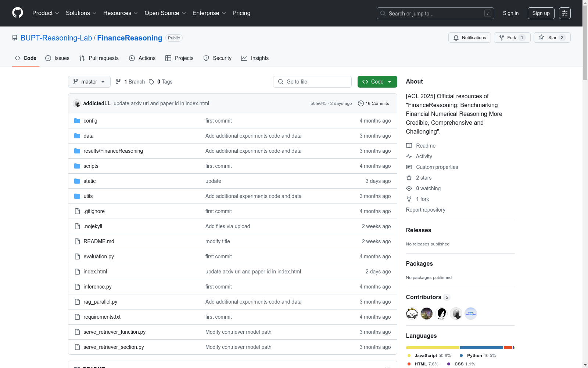Open the .gitignore file
The height and width of the screenshot is (368, 588).
[x=94, y=211]
